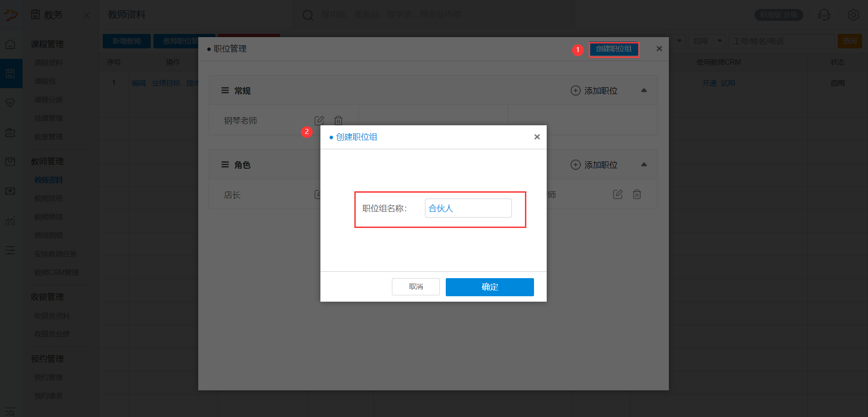Click the 创建职位组 button in 职位管理
This screenshot has width=868, height=417.
coord(614,49)
